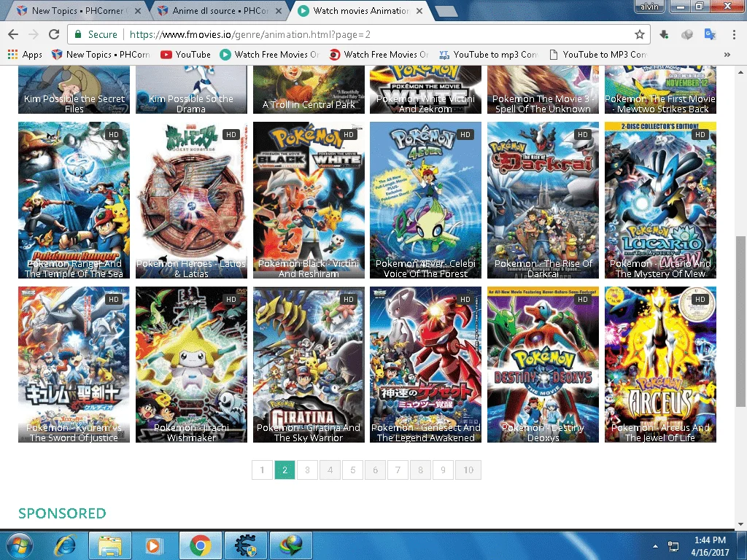Screen dimensions: 747x560
Task: Close the Anime dl source tab
Action: pyautogui.click(x=278, y=10)
